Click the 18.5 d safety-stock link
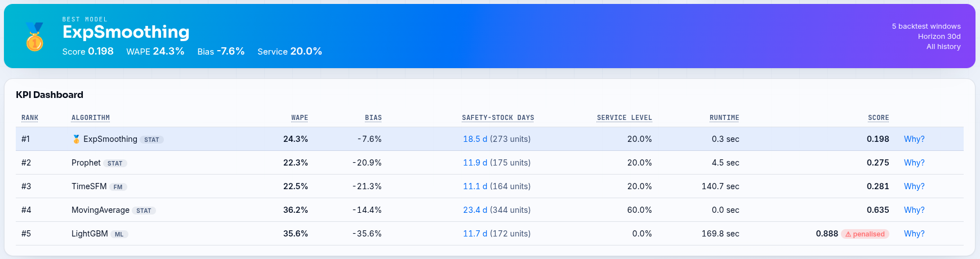This screenshot has width=980, height=259. pyautogui.click(x=475, y=139)
